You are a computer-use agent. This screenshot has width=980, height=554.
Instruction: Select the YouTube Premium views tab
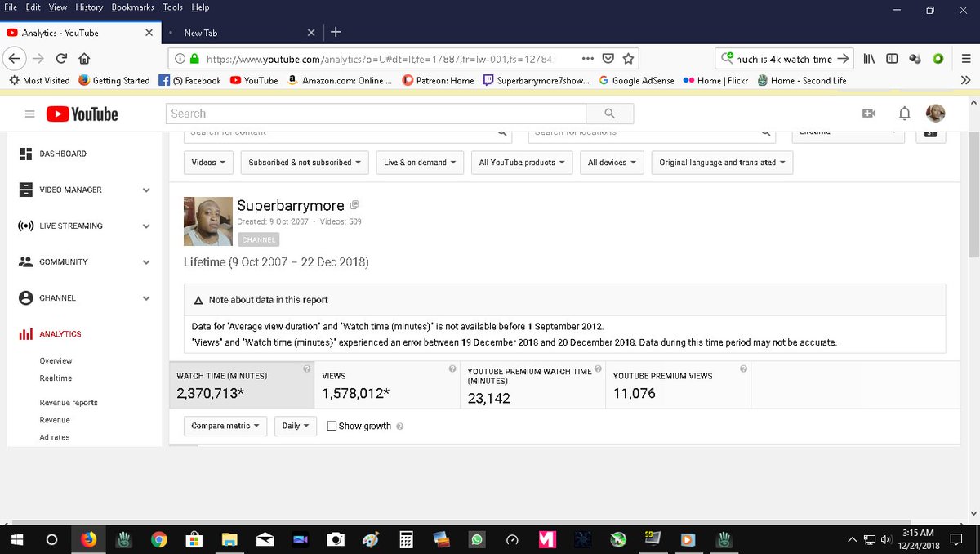678,385
